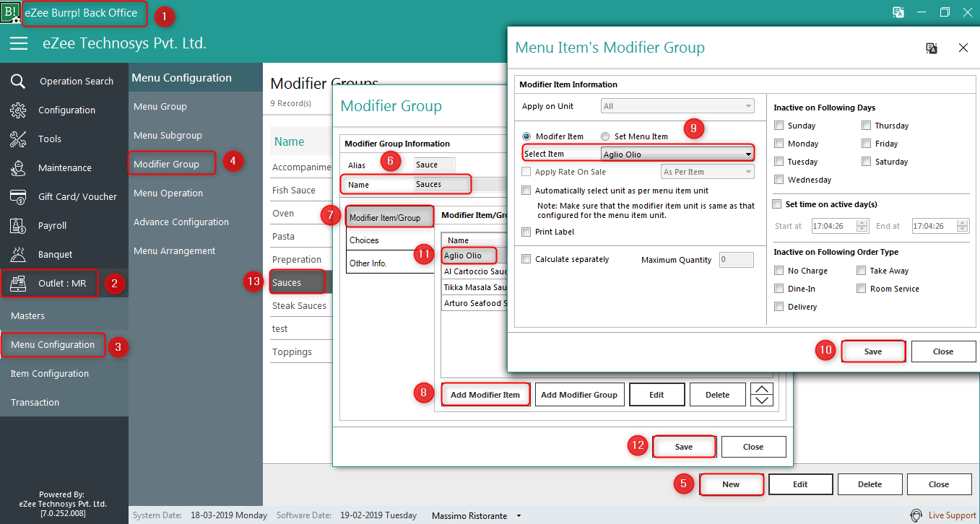Switch to the Other Info. tab
This screenshot has width=980, height=524.
(x=389, y=263)
